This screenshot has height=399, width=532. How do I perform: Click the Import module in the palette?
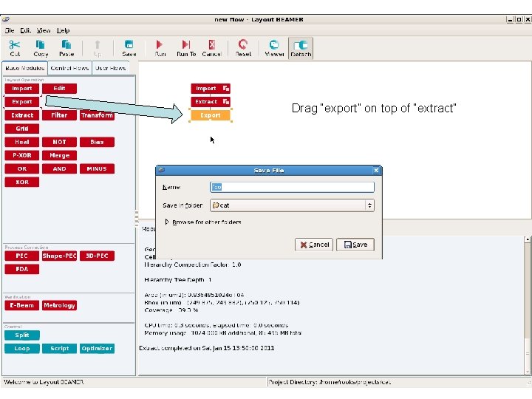point(22,89)
